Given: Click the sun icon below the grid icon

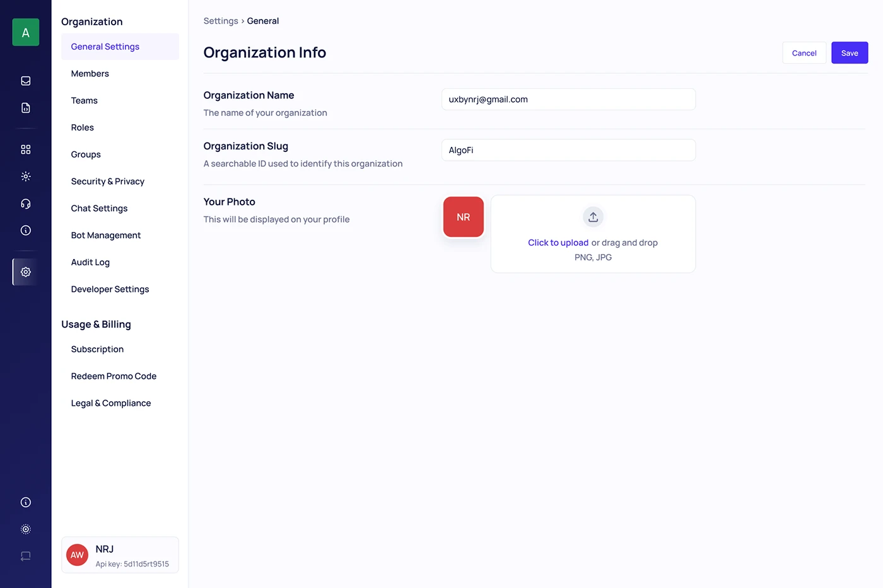Looking at the screenshot, I should pyautogui.click(x=26, y=176).
